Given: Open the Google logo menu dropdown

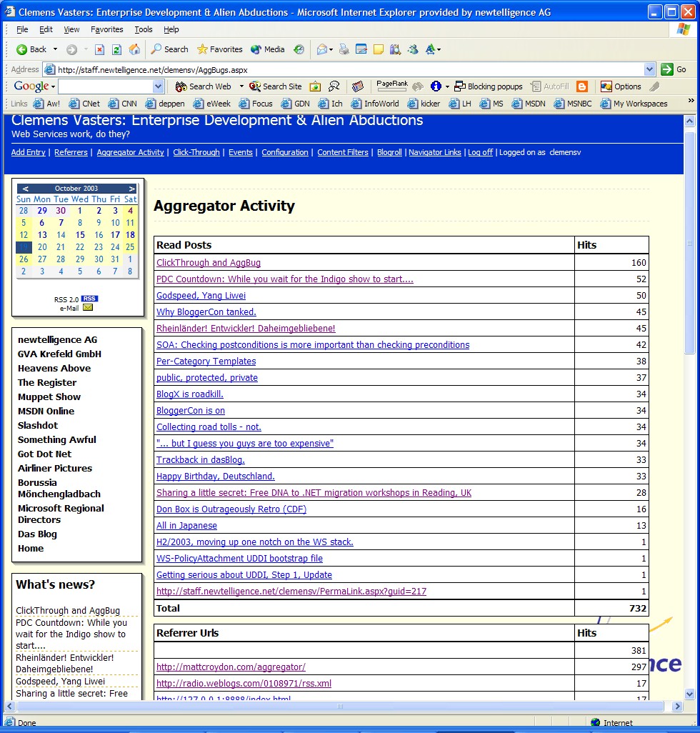Looking at the screenshot, I should point(54,87).
